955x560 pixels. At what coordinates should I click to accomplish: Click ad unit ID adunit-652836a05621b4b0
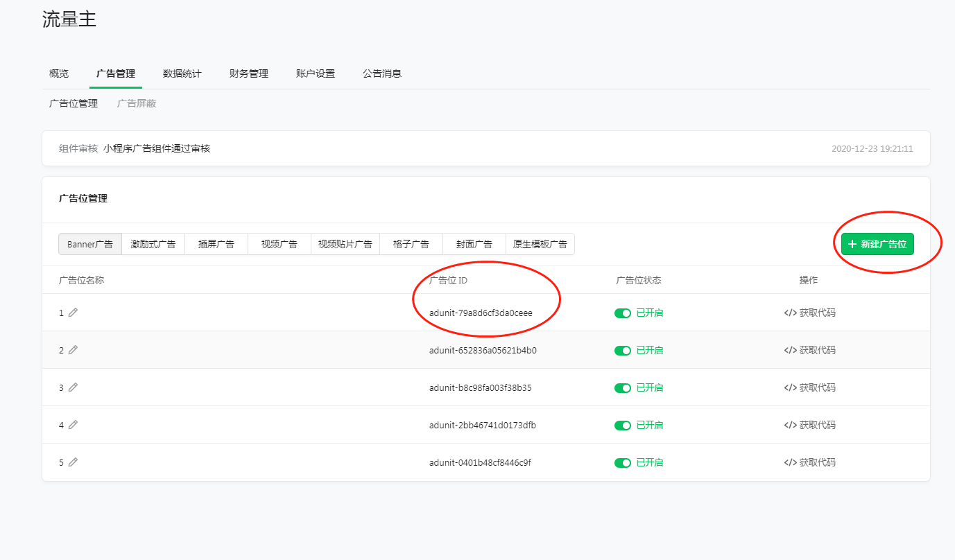[x=483, y=350]
